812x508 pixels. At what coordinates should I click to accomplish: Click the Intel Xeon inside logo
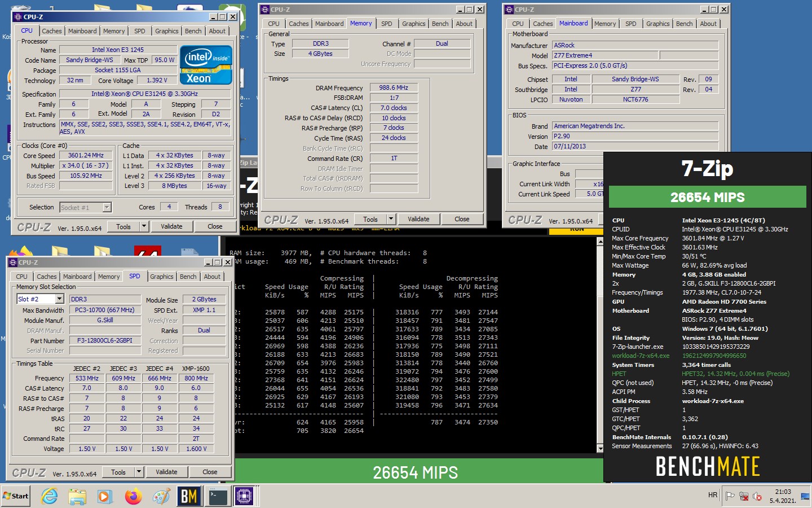206,65
